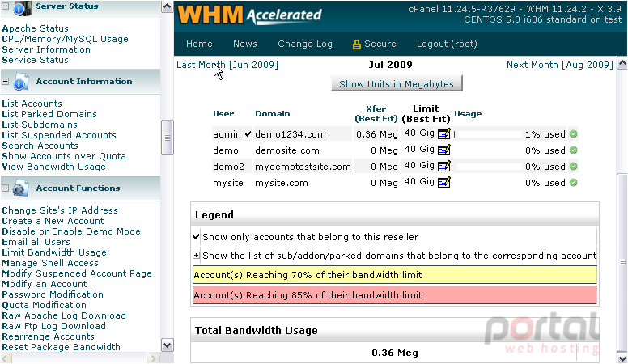Image resolution: width=628 pixels, height=364 pixels.
Task: Go to Next Month [Aug 2009]
Action: pyautogui.click(x=560, y=65)
